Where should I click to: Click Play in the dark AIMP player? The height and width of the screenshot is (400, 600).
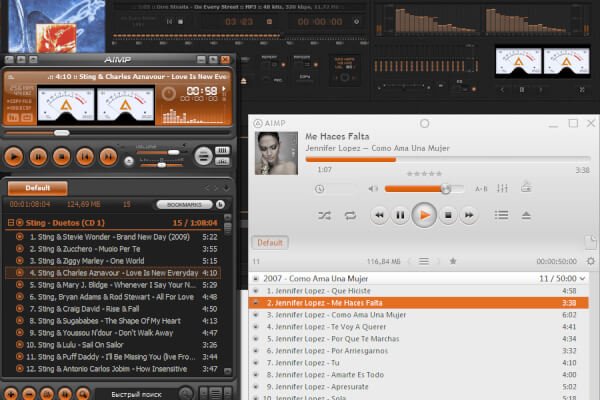pos(14,157)
